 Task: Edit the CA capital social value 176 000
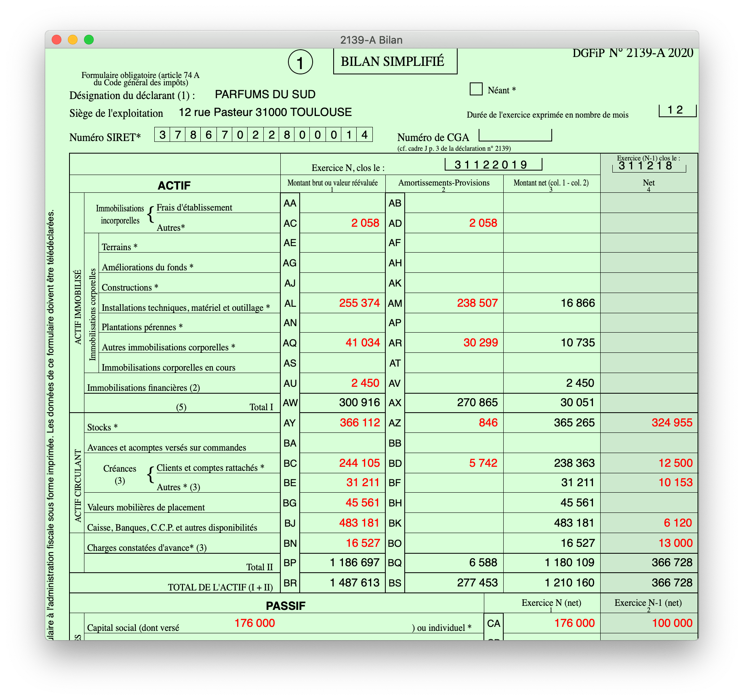pyautogui.click(x=552, y=623)
